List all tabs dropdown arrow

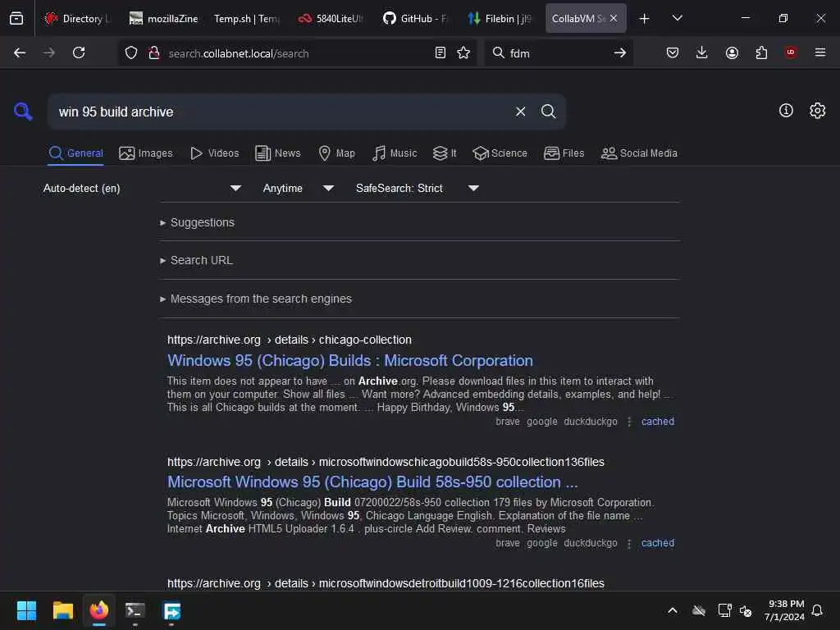(677, 18)
